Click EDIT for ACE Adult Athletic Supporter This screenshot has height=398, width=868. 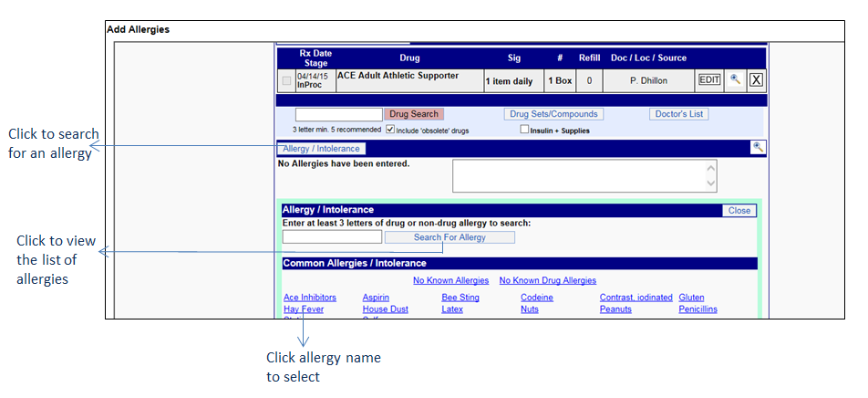[x=709, y=80]
